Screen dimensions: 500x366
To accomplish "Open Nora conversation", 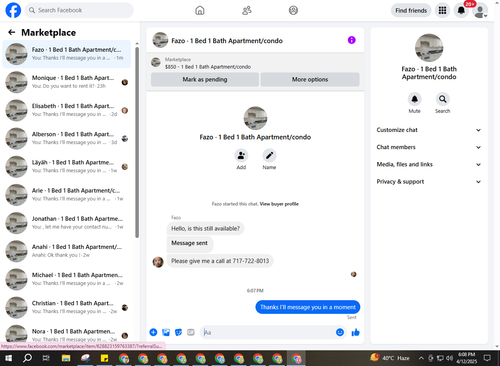I will pyautogui.click(x=67, y=334).
